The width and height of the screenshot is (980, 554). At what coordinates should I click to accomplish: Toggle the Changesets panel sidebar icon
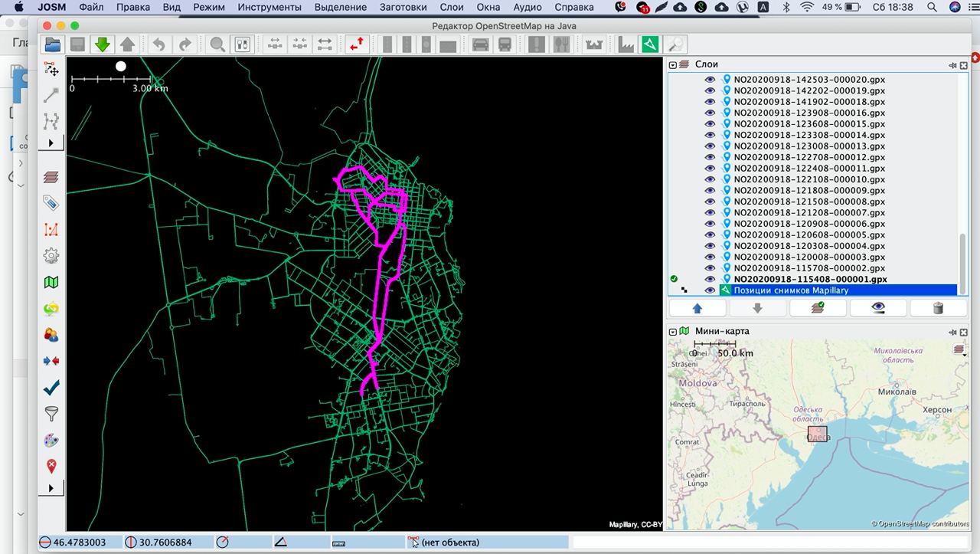coord(51,309)
